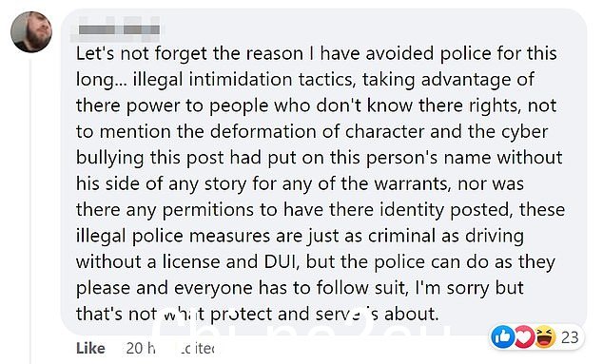This screenshot has width=603, height=364.
Task: Click the phrase 'illegal intimidation tactics'
Action: [243, 80]
